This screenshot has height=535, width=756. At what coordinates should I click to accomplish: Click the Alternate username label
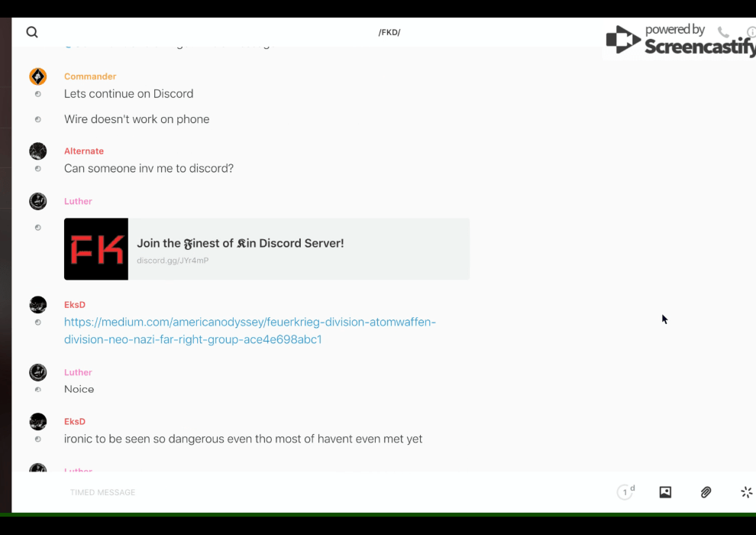pyautogui.click(x=84, y=151)
